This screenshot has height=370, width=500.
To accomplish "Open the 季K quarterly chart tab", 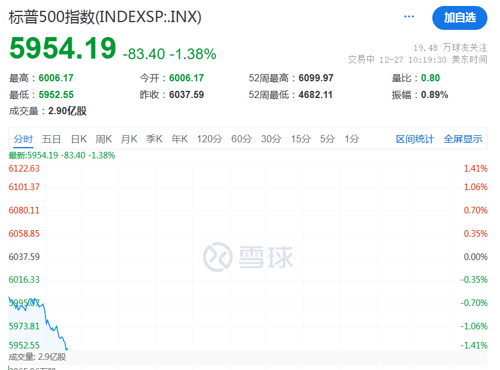I will [x=154, y=139].
